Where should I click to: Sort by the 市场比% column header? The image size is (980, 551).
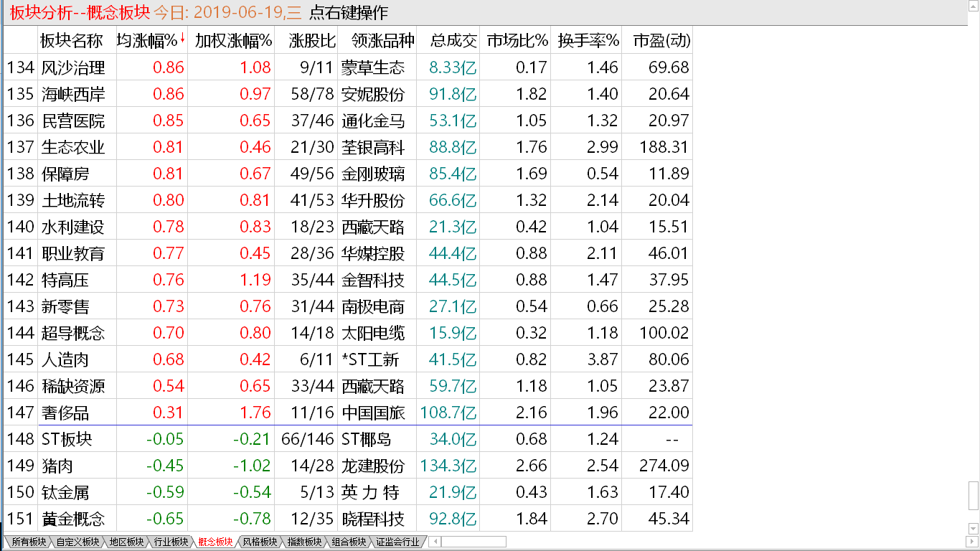coord(517,41)
